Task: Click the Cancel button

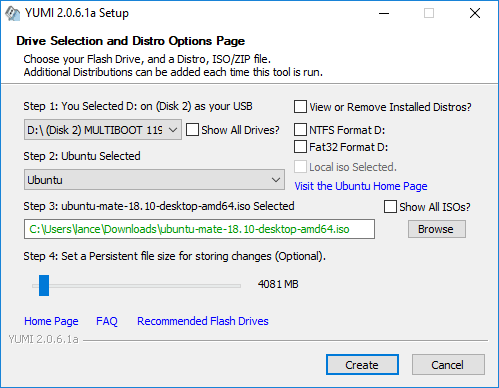Action: 448,365
